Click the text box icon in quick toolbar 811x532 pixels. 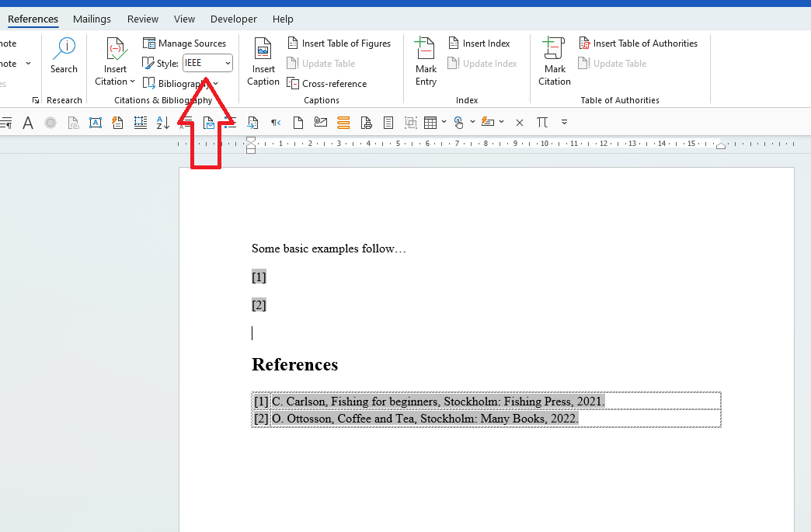(x=96, y=123)
